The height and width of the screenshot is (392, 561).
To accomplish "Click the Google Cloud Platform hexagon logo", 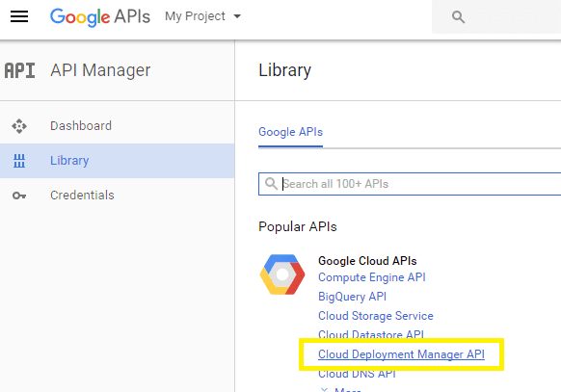I will coord(282,274).
